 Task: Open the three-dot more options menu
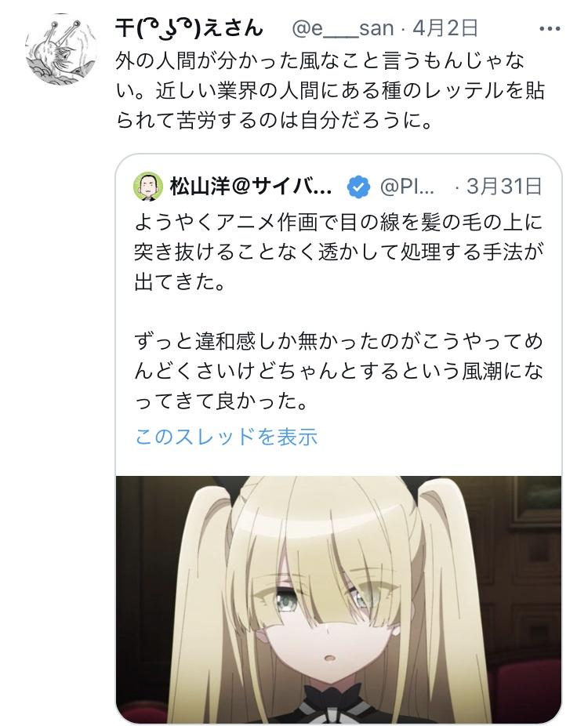point(550,29)
